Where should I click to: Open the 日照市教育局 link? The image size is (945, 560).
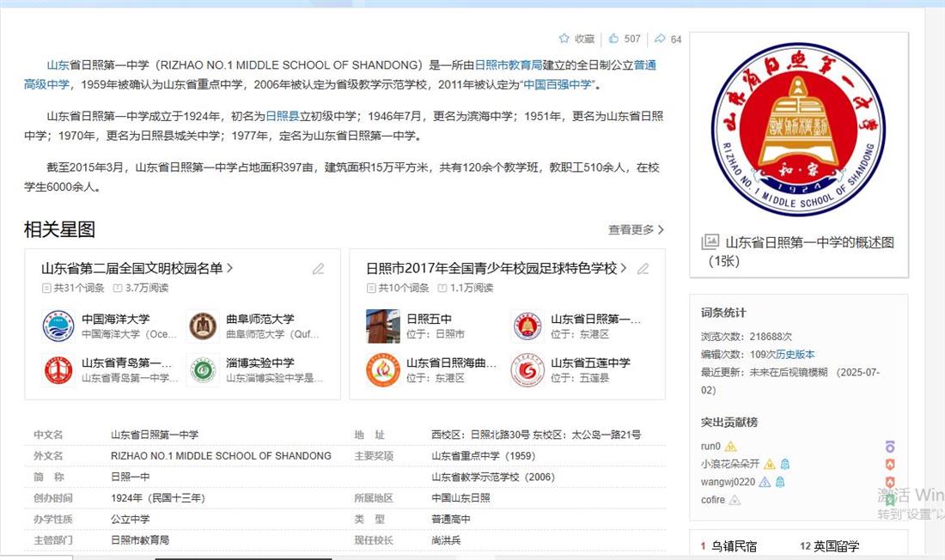[508, 65]
